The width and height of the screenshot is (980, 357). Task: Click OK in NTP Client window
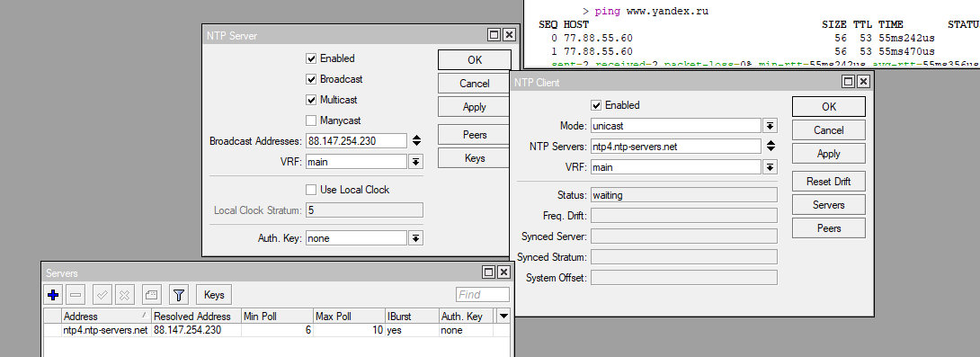pyautogui.click(x=829, y=107)
